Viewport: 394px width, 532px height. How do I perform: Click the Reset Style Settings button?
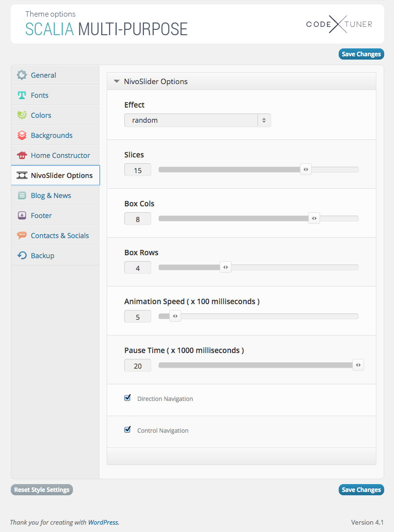(42, 490)
